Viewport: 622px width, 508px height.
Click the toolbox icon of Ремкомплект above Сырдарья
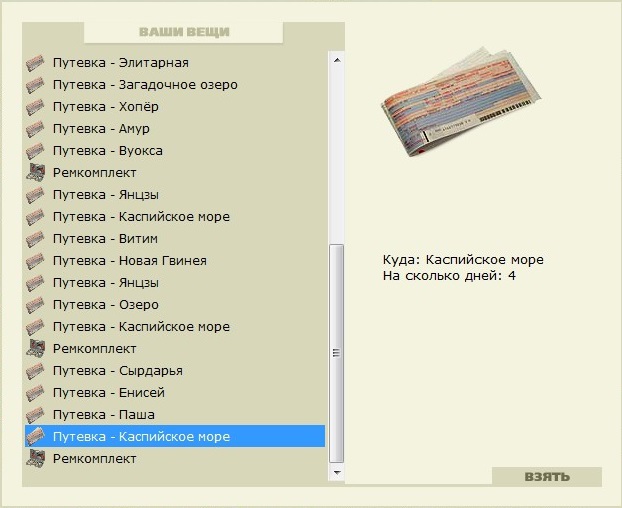[35, 349]
